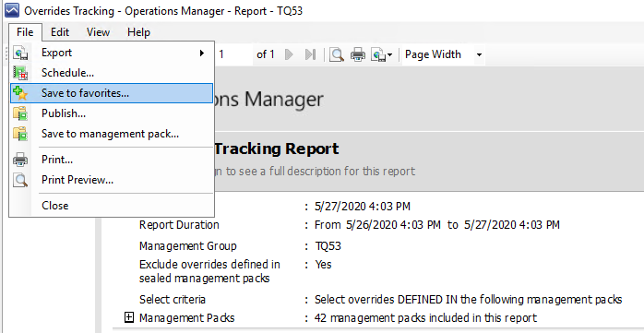
Task: Click Close in the File menu
Action: pyautogui.click(x=112, y=206)
